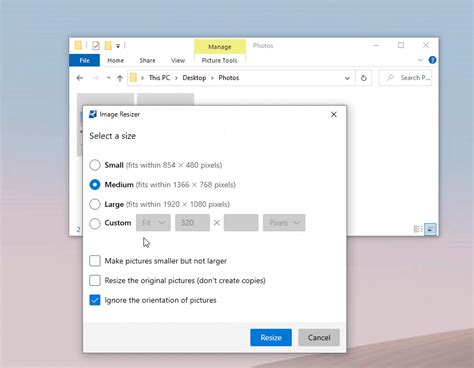This screenshot has width=474, height=368.
Task: Click the folder icon in address bar
Action: coord(133,78)
